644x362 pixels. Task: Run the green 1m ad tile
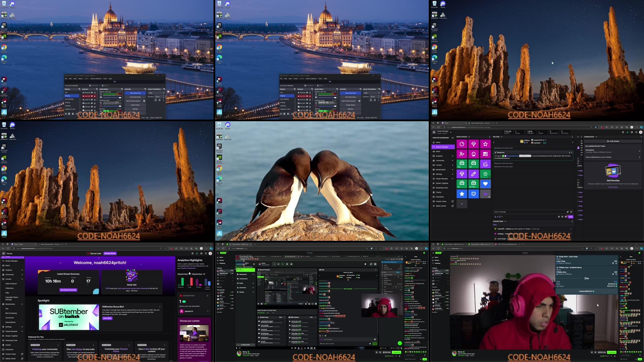coord(462,184)
